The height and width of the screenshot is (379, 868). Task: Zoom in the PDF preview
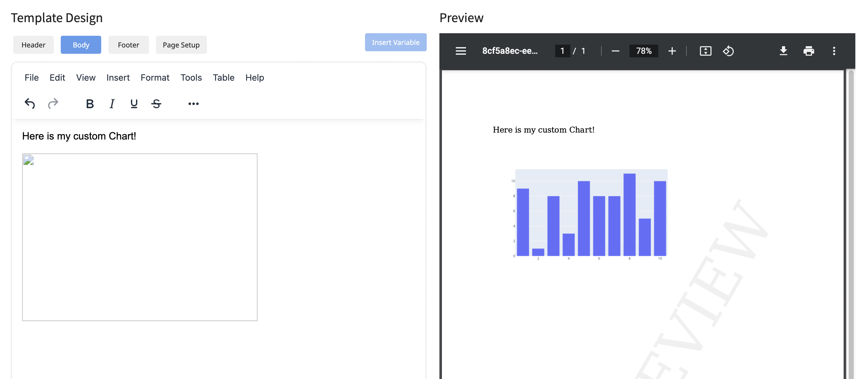point(672,51)
